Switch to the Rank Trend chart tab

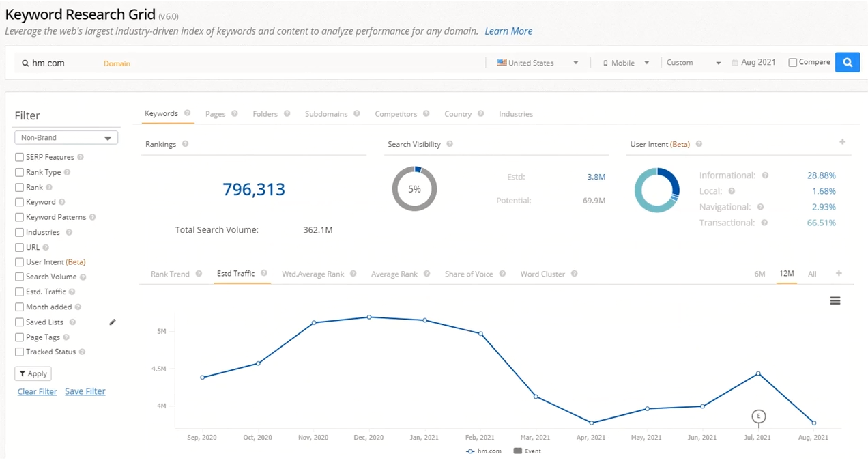[x=170, y=273]
